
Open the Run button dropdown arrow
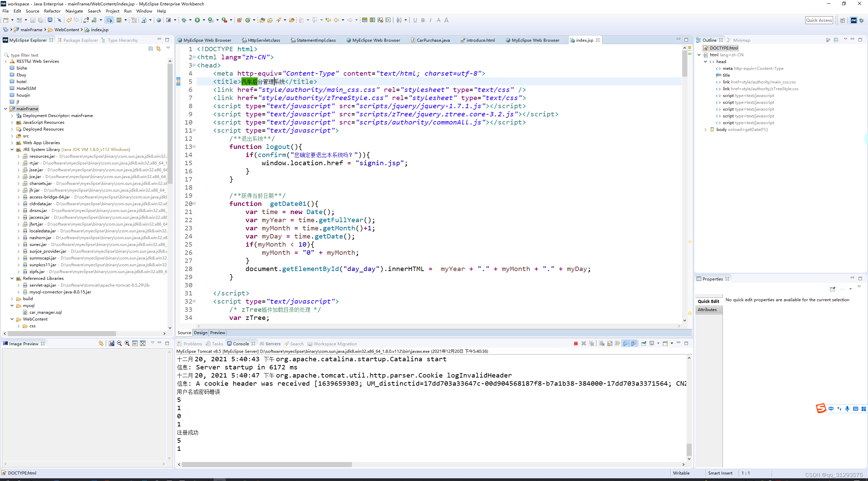coord(204,20)
